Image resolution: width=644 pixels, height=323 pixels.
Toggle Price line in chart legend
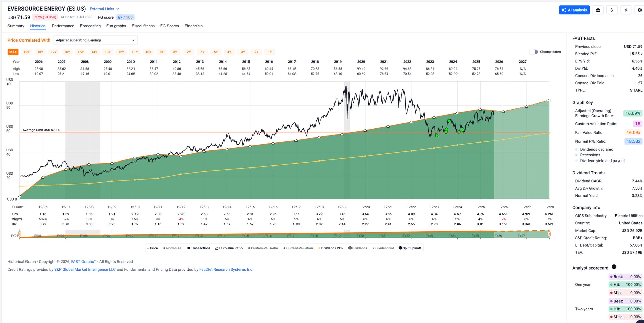[x=152, y=248]
